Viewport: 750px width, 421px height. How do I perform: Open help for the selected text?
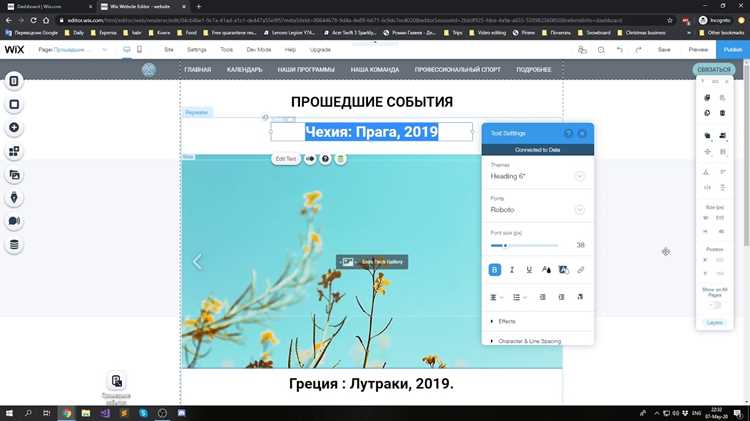pos(325,159)
